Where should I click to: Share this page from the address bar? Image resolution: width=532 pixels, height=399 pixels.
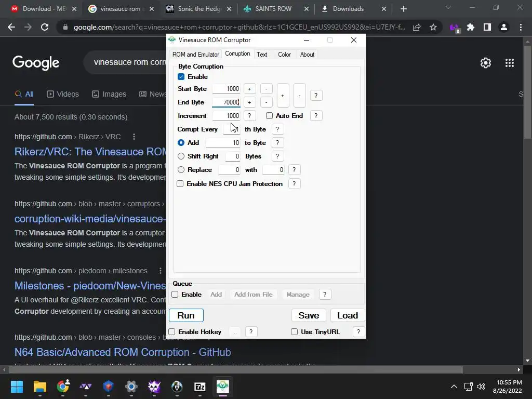pyautogui.click(x=417, y=27)
